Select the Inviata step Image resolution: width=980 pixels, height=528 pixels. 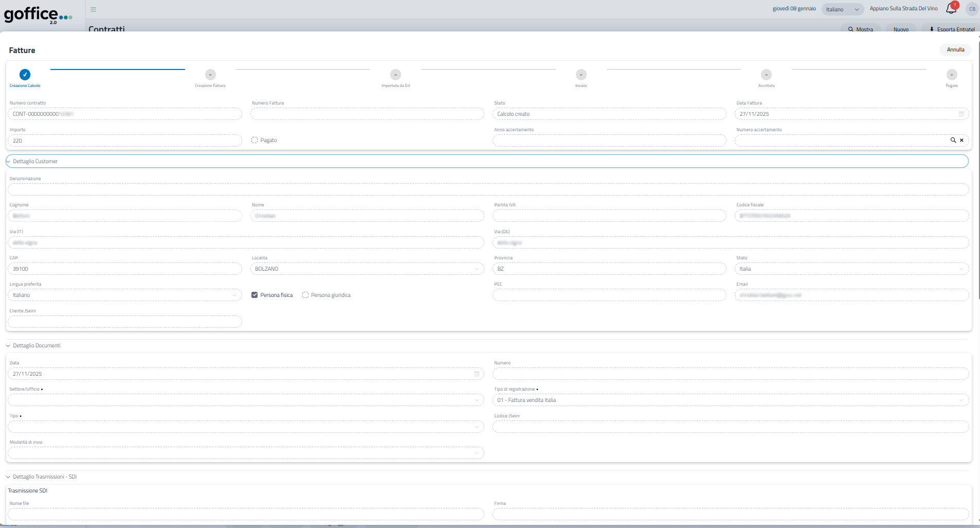(x=581, y=75)
